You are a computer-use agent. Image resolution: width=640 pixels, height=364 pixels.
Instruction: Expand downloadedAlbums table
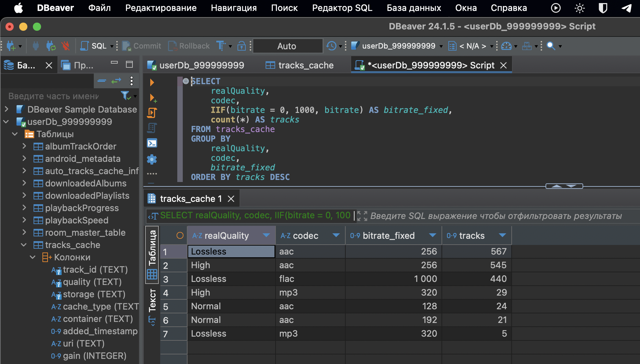(24, 183)
